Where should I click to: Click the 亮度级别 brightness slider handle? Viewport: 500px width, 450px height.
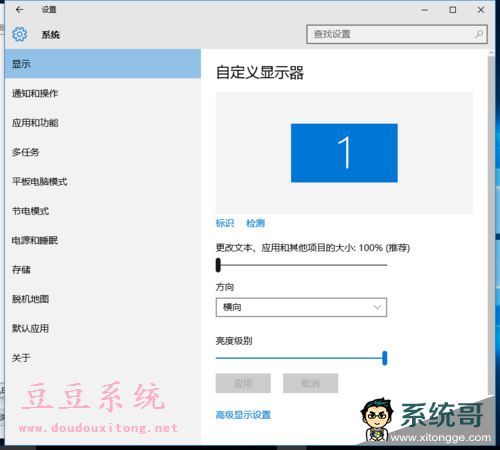[385, 358]
